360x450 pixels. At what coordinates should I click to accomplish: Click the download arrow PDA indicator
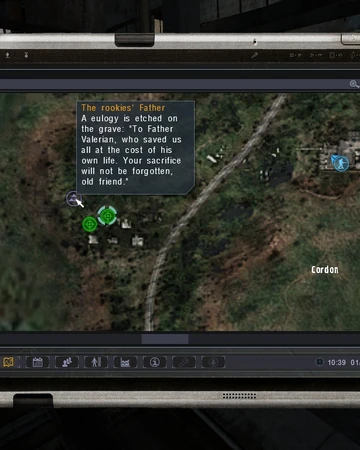(x=26, y=55)
